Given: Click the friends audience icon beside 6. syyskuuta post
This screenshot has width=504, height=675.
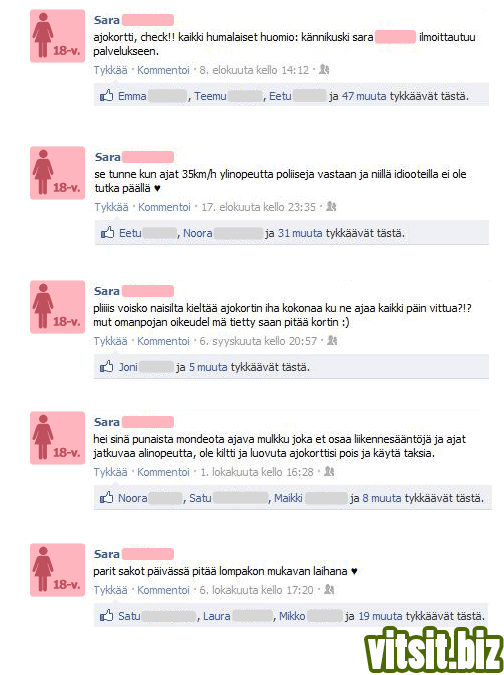Looking at the screenshot, I should (x=332, y=341).
